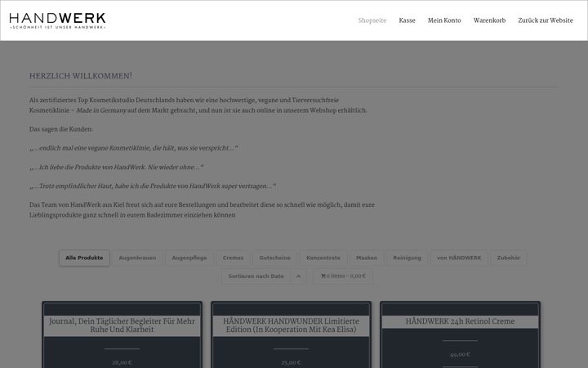Open Sortieren nach Date dropdown

pyautogui.click(x=256, y=276)
